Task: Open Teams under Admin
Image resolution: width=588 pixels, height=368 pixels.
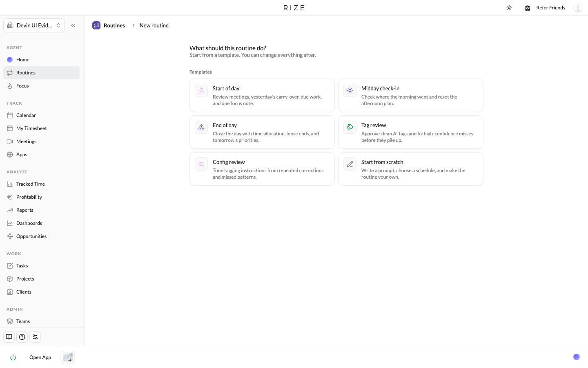Action: 42,321
